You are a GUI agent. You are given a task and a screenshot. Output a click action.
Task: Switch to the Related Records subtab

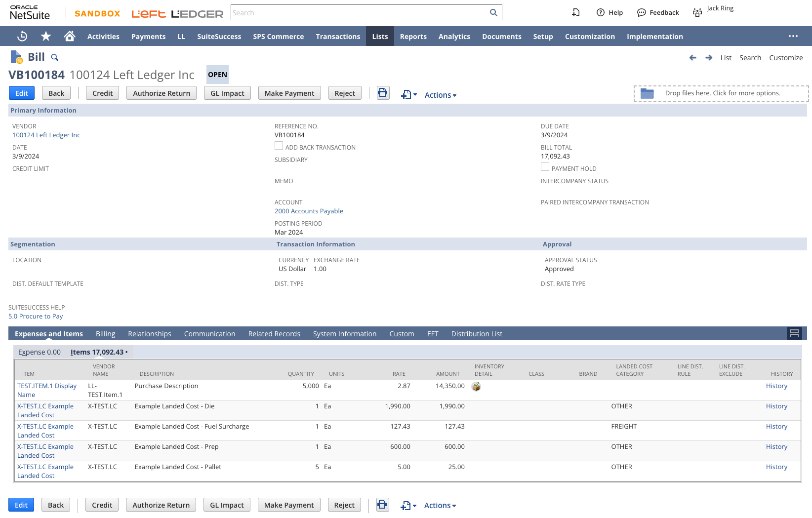tap(274, 334)
